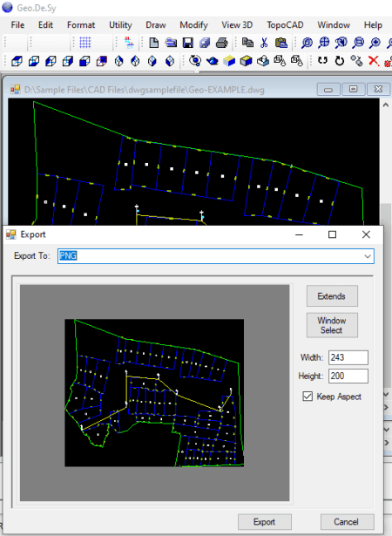Open the TopoCAD menu

[x=285, y=25]
